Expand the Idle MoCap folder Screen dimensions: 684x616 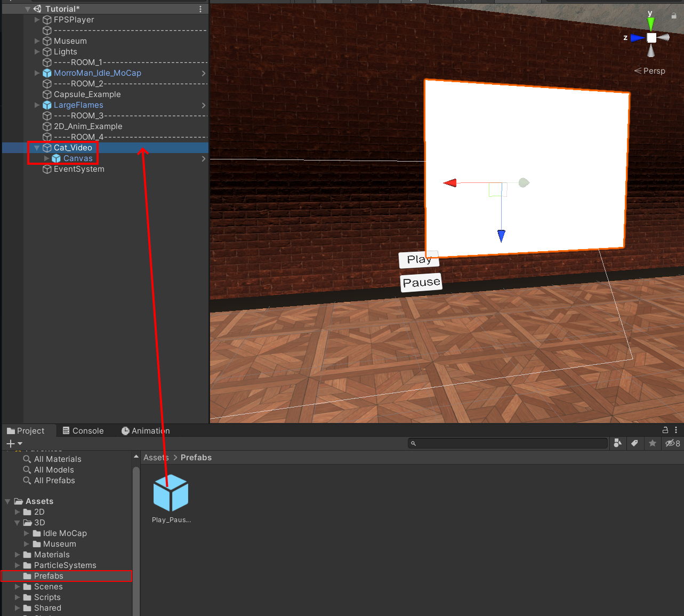tap(27, 533)
